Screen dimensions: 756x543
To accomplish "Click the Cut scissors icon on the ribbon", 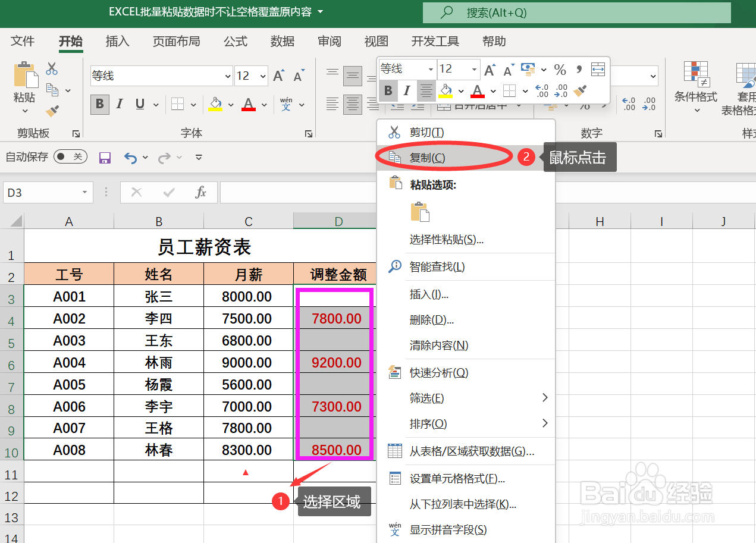I will click(x=52, y=67).
